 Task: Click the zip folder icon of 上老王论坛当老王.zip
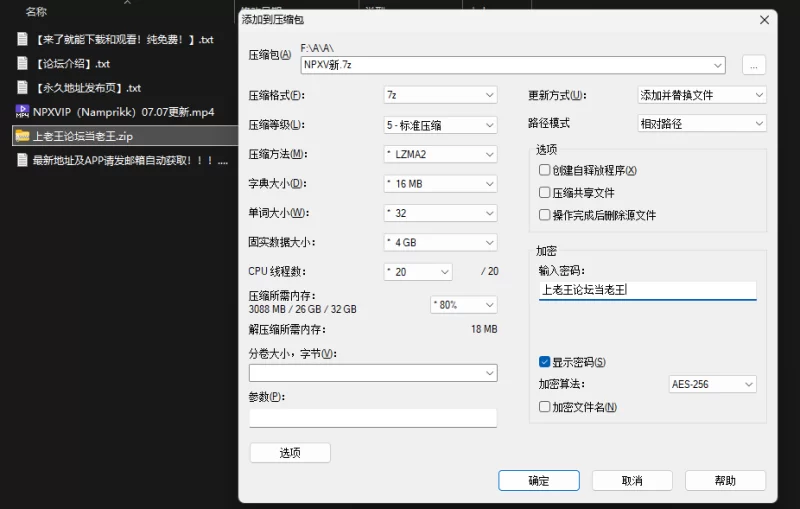coord(22,136)
